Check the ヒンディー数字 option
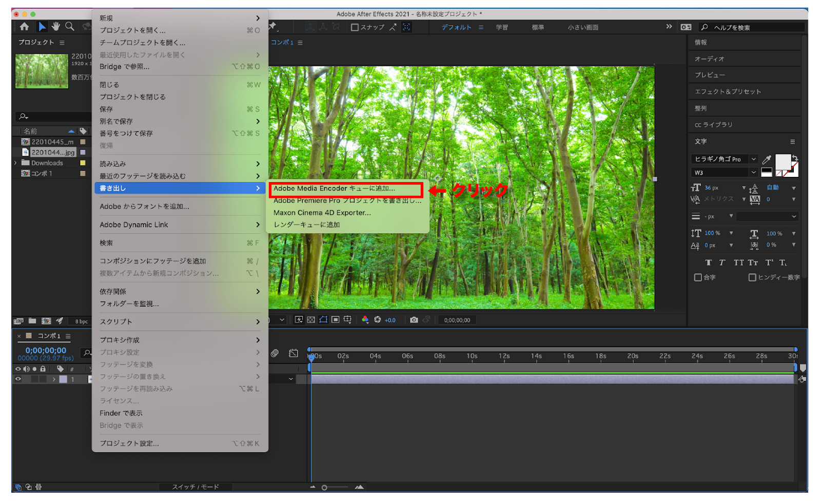The width and height of the screenshot is (821, 504). (752, 277)
